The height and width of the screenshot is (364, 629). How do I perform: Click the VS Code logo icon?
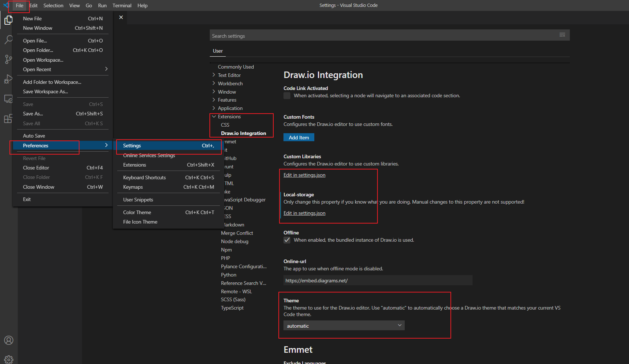[6, 5]
